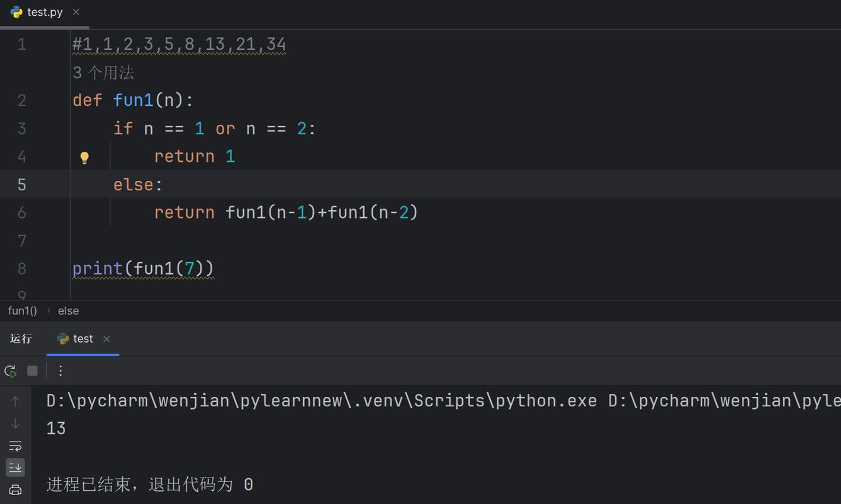Click the 运行 tool window label
This screenshot has height=504, width=841.
click(x=21, y=339)
